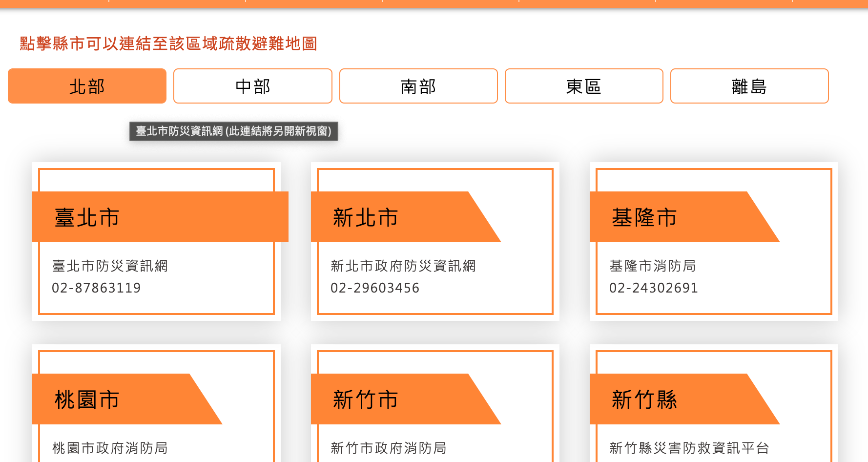The width and height of the screenshot is (868, 462).
Task: Open the 新北市 card header
Action: (x=405, y=217)
